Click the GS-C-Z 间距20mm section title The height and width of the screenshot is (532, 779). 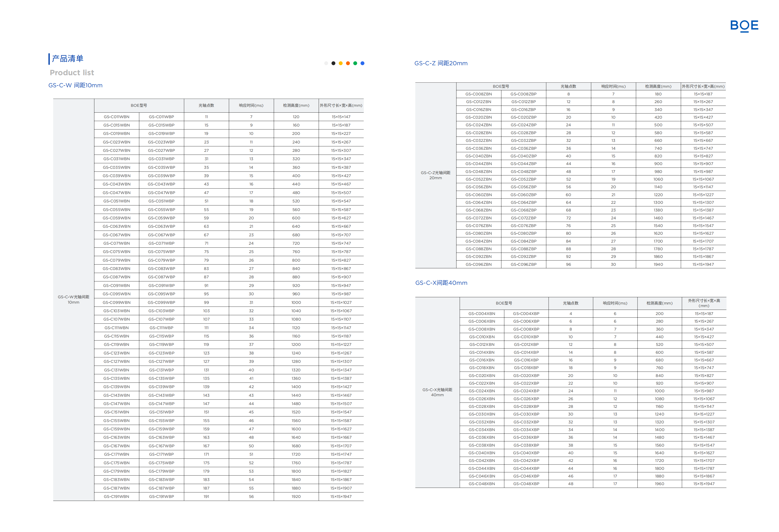pos(441,63)
